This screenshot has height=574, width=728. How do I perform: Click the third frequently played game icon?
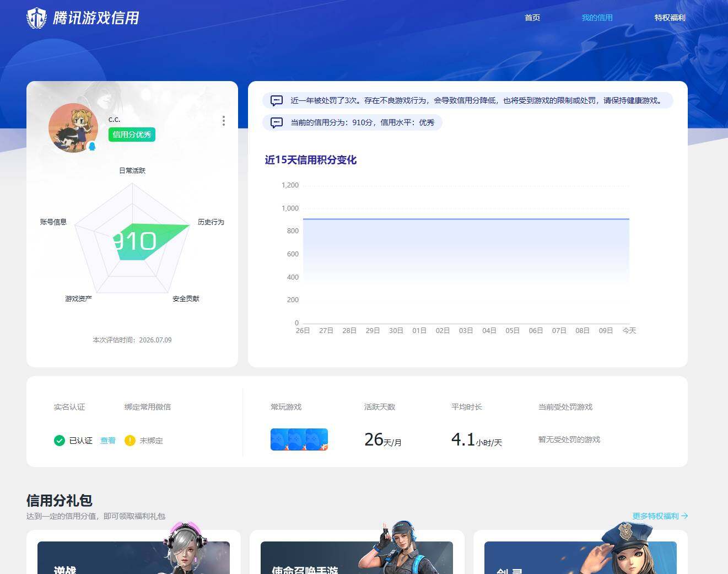(x=317, y=439)
